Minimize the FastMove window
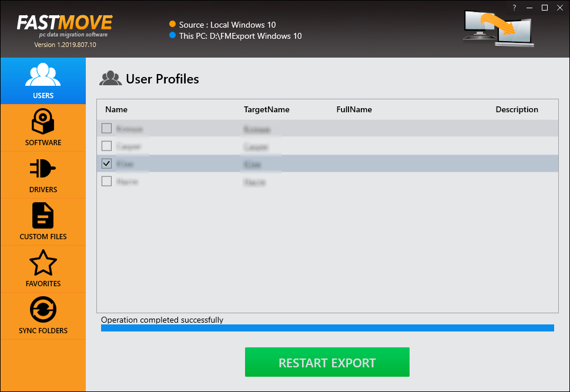The height and width of the screenshot is (392, 570). tap(529, 8)
